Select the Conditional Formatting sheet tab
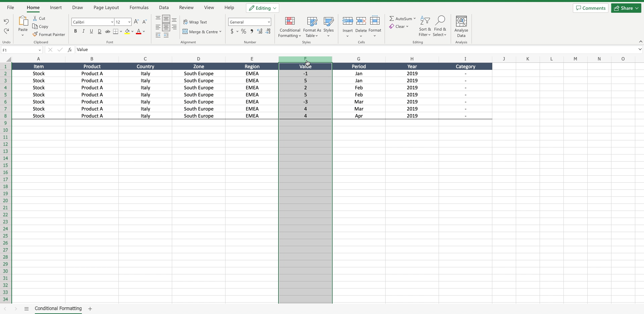 coord(58,308)
